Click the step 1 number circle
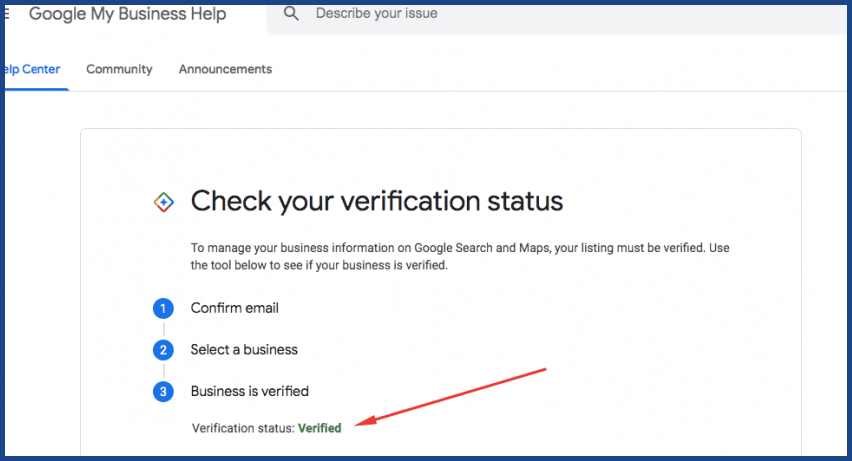Viewport: 852px width, 461px height. [x=163, y=309]
